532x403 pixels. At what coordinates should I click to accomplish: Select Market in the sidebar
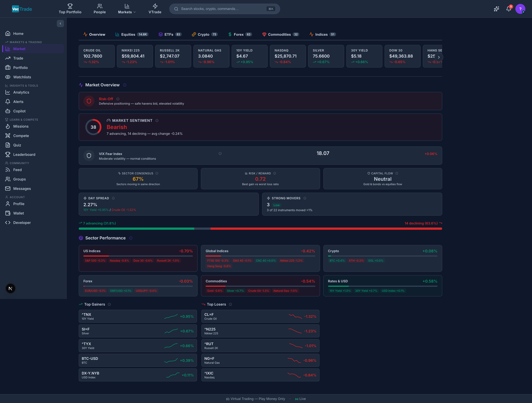tap(33, 49)
